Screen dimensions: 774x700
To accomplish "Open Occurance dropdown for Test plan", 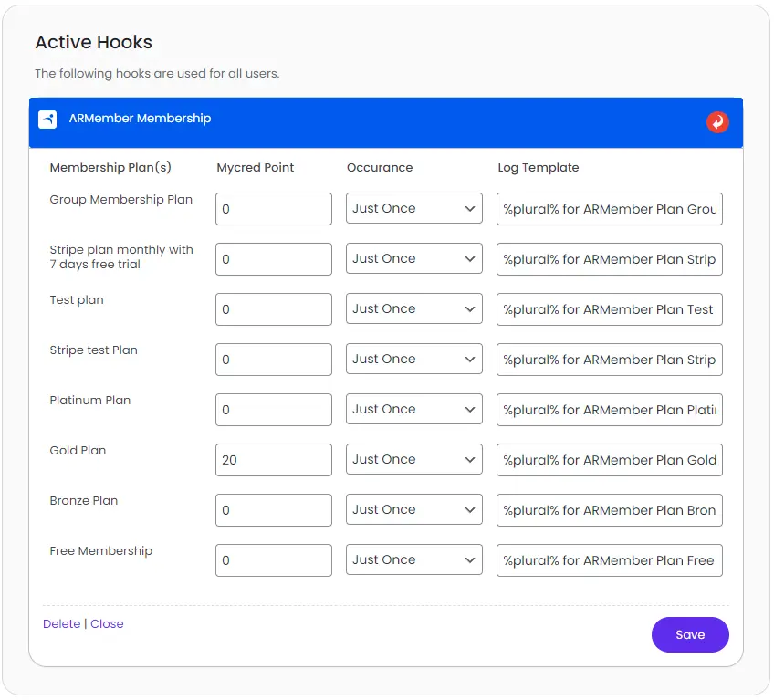I will pyautogui.click(x=413, y=309).
